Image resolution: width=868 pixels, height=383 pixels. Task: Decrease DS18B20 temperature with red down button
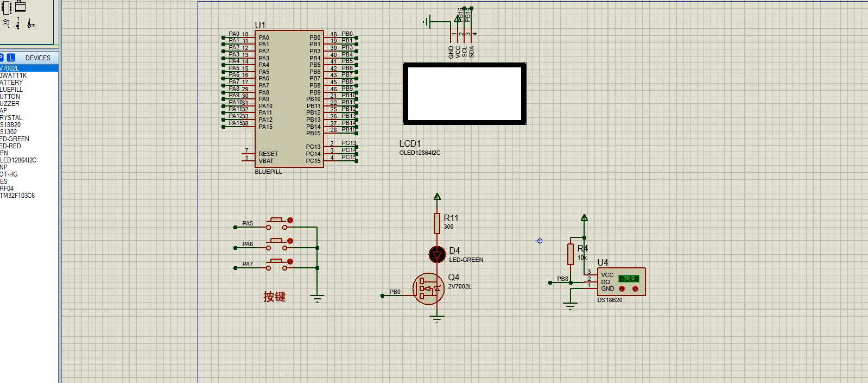[622, 289]
